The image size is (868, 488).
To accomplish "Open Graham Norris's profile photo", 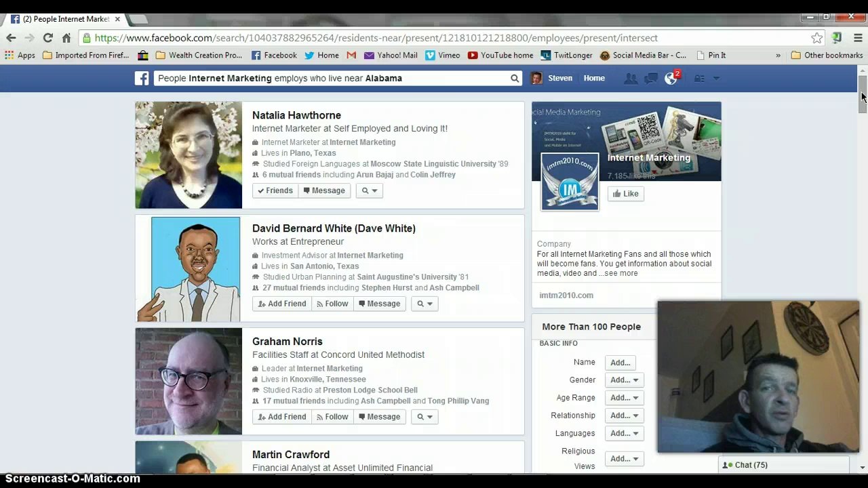I will coord(189,382).
